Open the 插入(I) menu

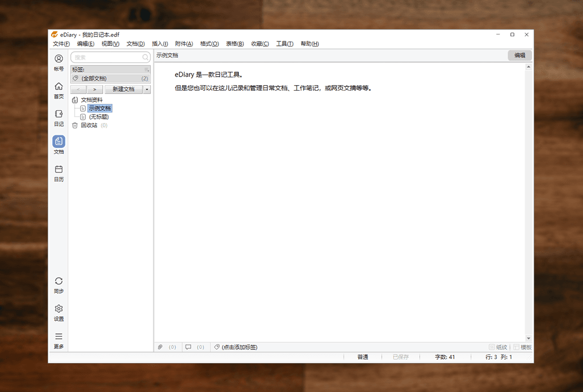tap(160, 44)
